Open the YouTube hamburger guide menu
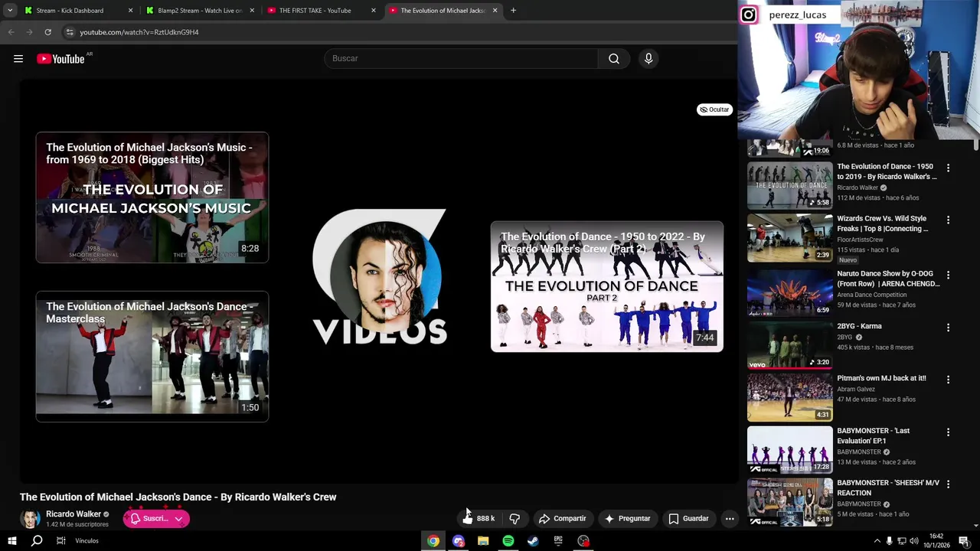The image size is (980, 551). coord(18,59)
